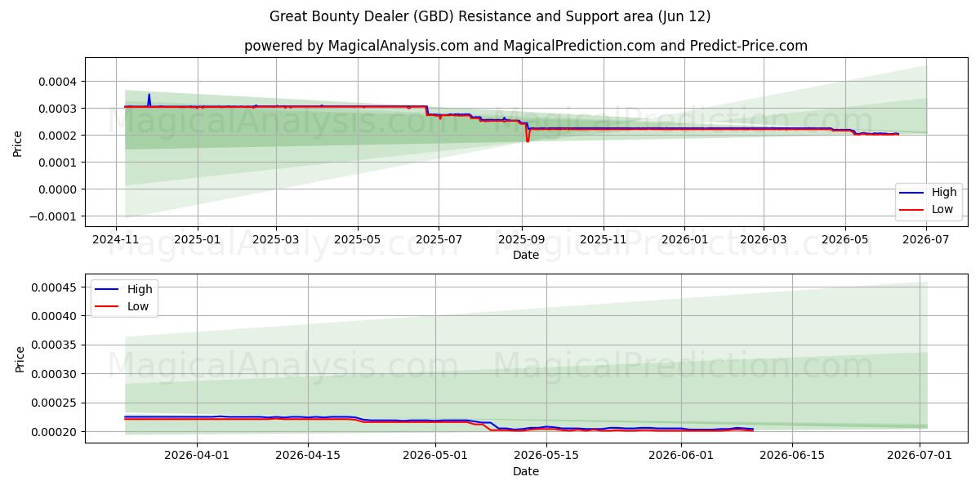Image resolution: width=980 pixels, height=490 pixels.
Task: Click the top chart x-axis label '2025-11'
Action: [604, 240]
